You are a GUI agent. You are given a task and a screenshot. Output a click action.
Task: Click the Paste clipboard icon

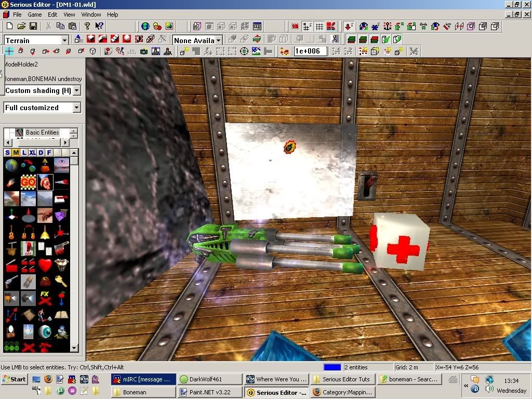[x=72, y=26]
